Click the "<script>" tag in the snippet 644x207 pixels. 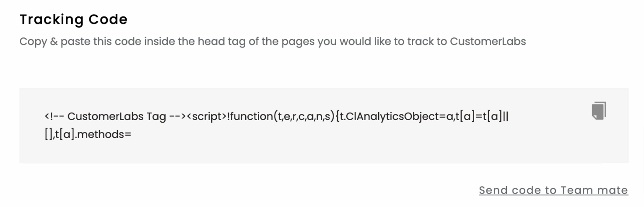point(206,116)
